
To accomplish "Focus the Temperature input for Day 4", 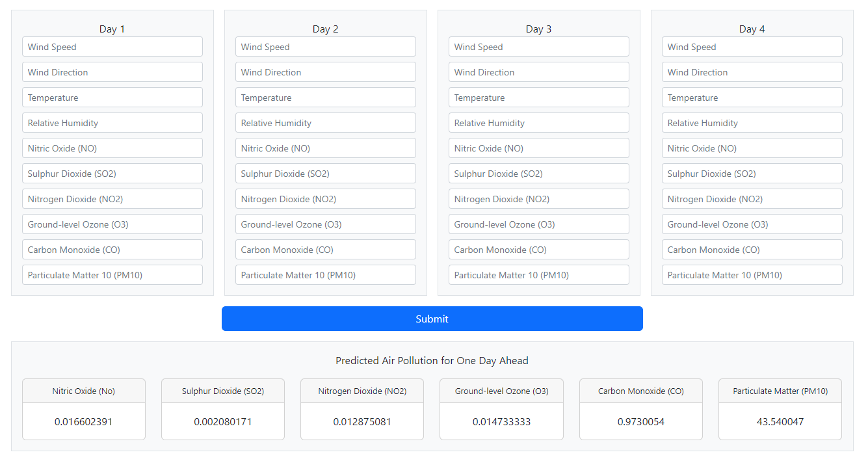I will click(752, 97).
